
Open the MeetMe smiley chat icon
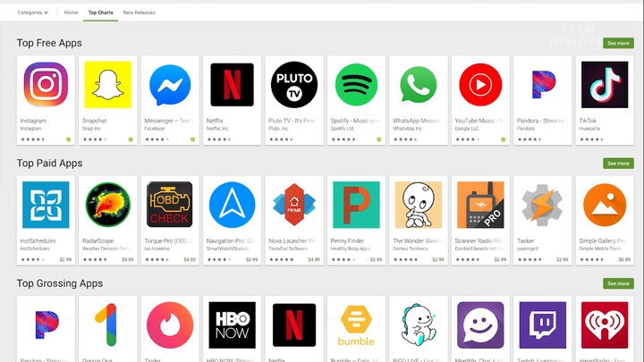480,325
